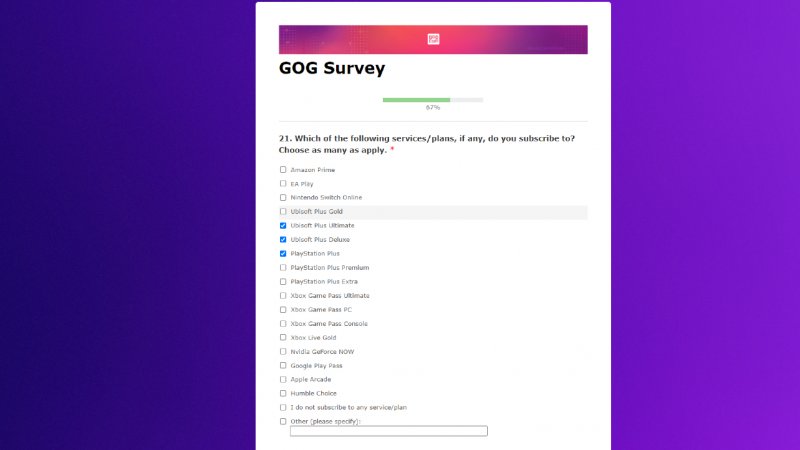Viewport: 800px width, 450px height.
Task: Check PlayStation Plus Premium
Action: click(x=283, y=268)
